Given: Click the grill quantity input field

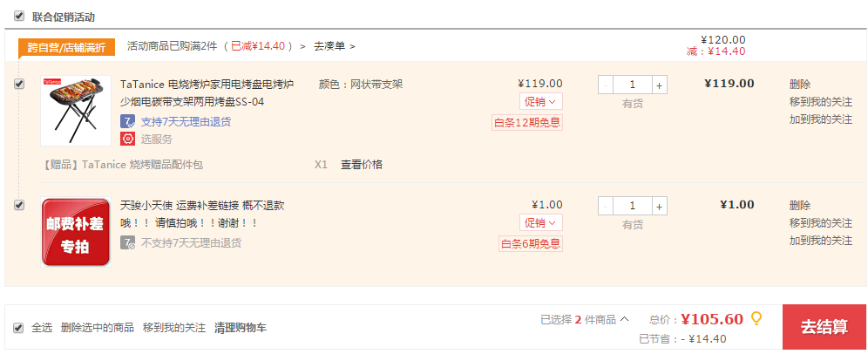Looking at the screenshot, I should coord(632,85).
